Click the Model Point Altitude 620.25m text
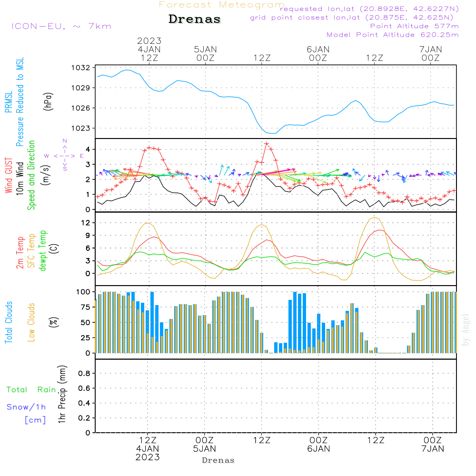The image size is (476, 476). [392, 35]
